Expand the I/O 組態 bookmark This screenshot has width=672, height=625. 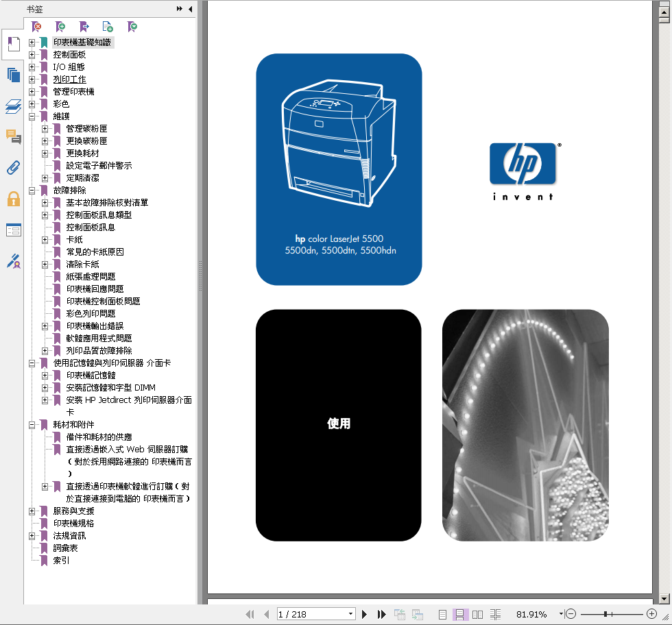(x=32, y=67)
